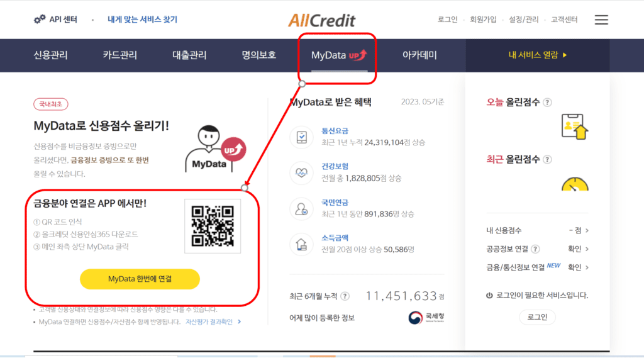Click the 건강보험 heart icon
Screen dimensions: 644x358
click(301, 172)
